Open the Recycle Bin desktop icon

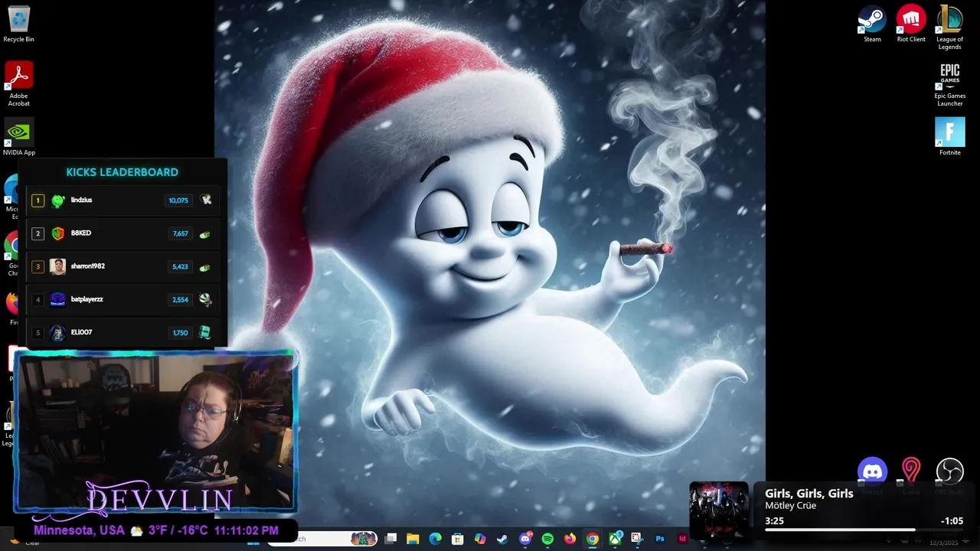[x=18, y=24]
